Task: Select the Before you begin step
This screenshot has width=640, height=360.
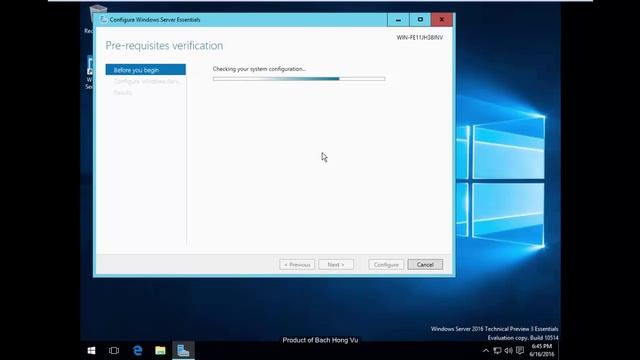Action: [x=146, y=70]
